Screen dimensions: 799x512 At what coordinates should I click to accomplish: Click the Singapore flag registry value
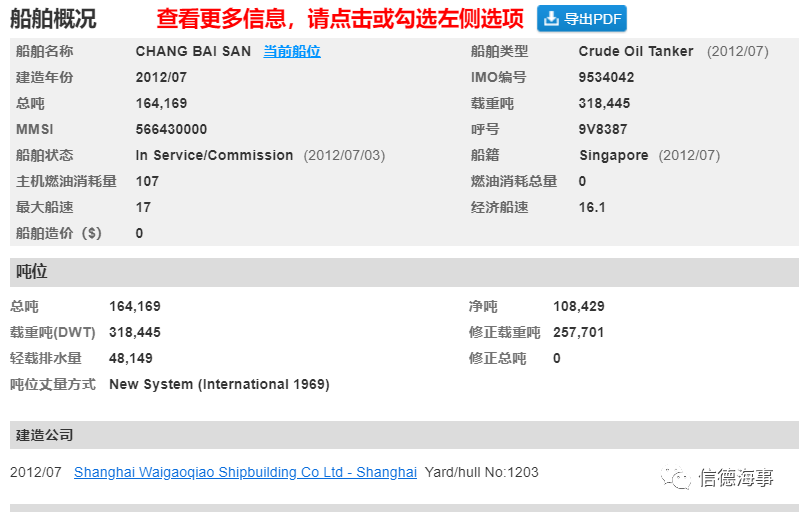[x=614, y=155]
